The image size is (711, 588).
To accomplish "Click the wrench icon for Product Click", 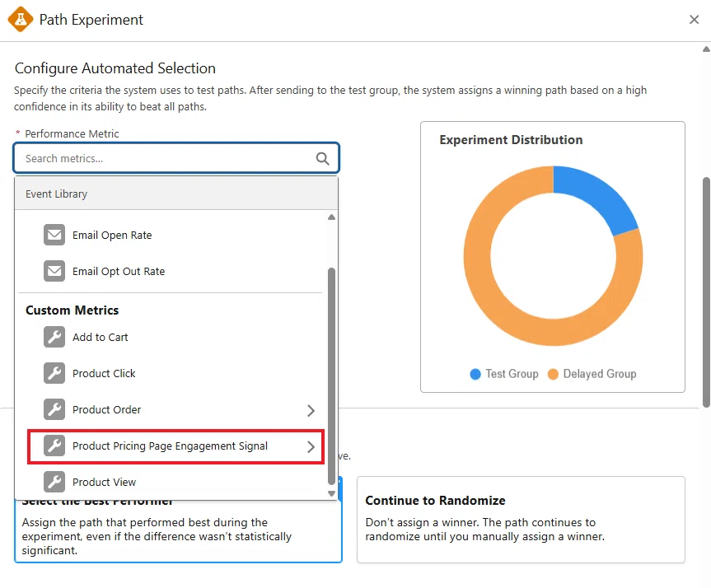I will tap(54, 373).
